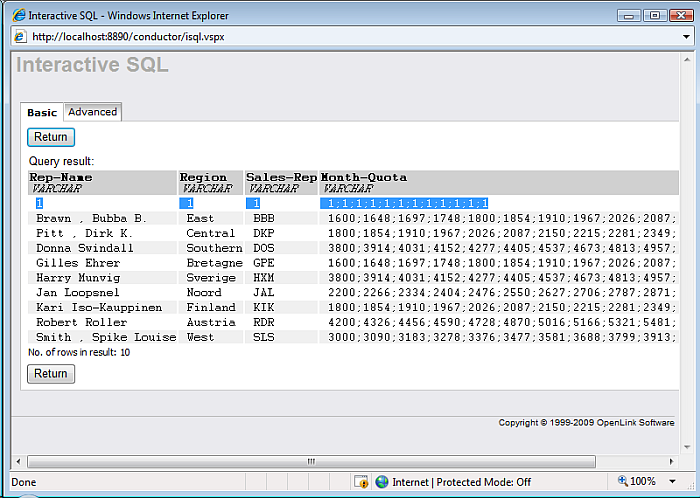Click the Internet Explorer logo in title bar
Viewport: 700px width, 498px height.
pos(18,16)
